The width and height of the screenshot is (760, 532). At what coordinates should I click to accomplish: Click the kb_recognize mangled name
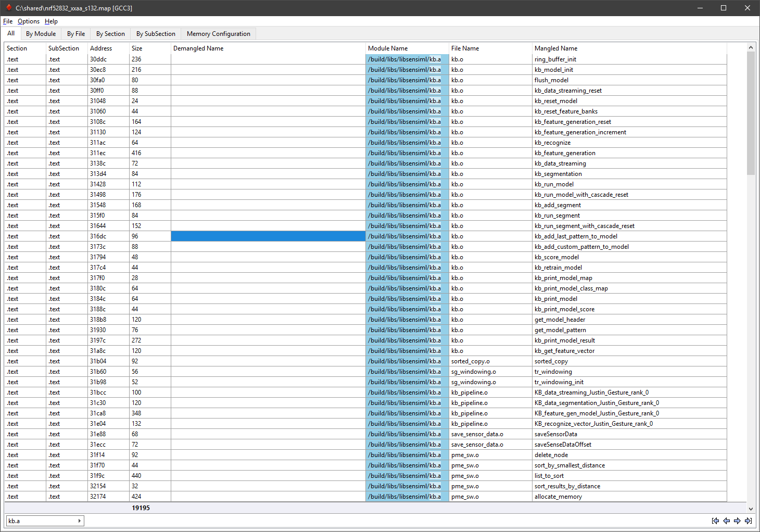click(x=629, y=143)
